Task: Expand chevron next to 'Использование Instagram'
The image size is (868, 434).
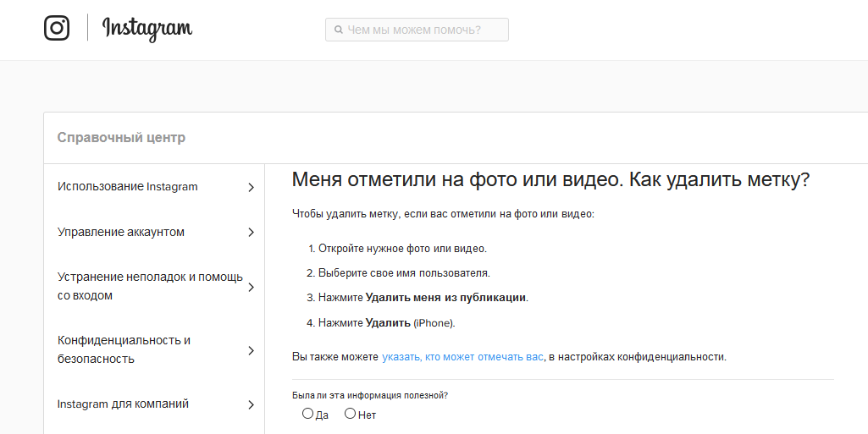Action: (251, 188)
